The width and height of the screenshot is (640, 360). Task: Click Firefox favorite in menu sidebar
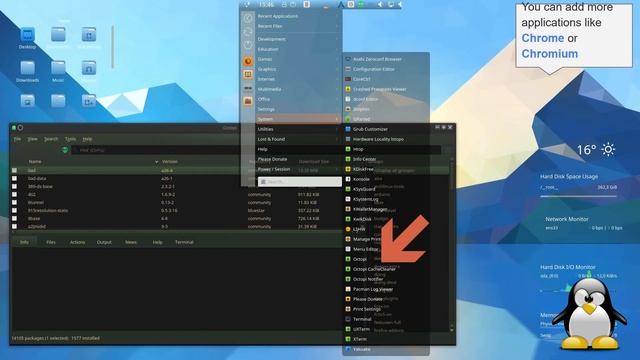(248, 61)
